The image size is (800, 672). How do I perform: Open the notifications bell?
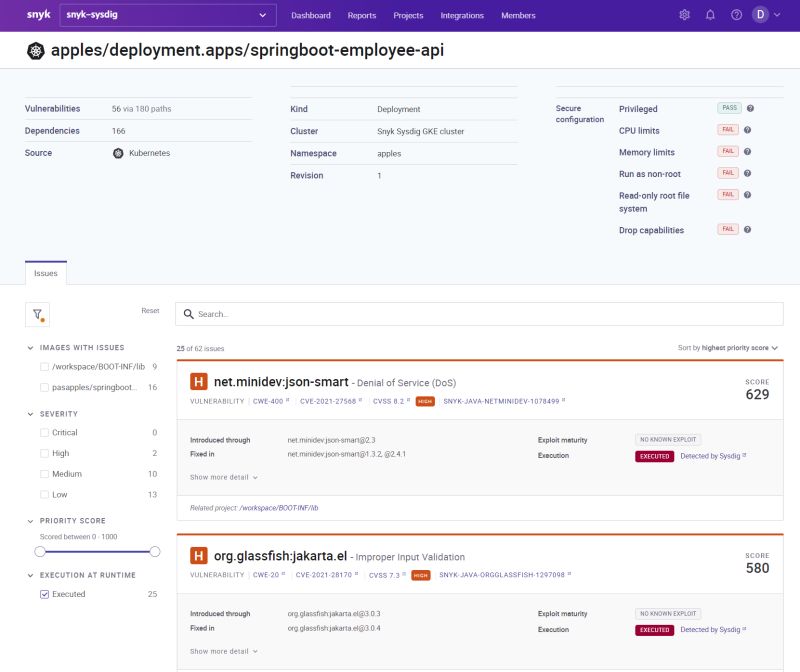710,15
